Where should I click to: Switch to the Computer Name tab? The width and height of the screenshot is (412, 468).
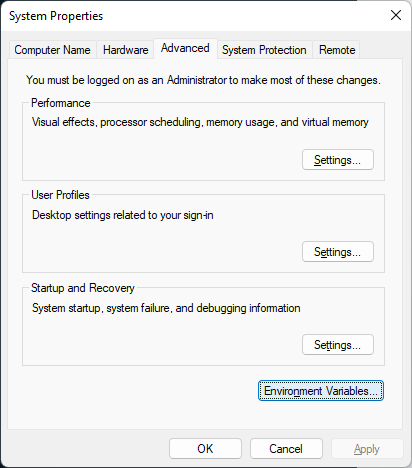pyautogui.click(x=53, y=50)
